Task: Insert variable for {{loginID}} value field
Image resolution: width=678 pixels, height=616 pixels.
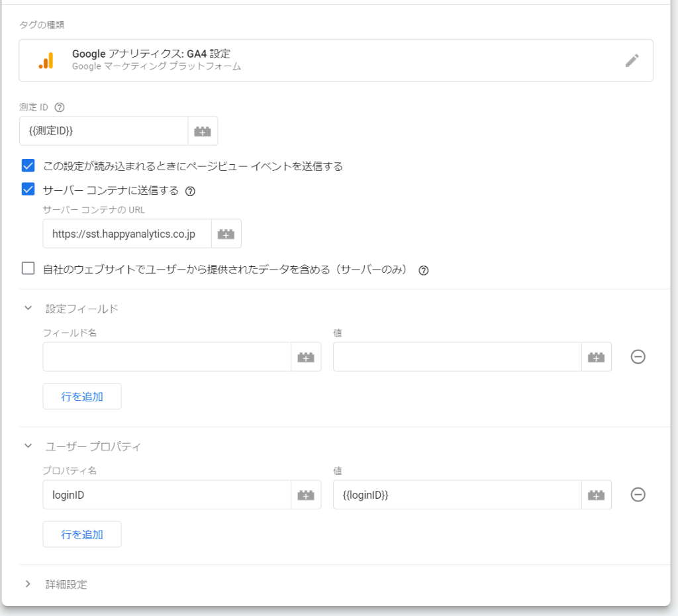Action: coord(597,495)
